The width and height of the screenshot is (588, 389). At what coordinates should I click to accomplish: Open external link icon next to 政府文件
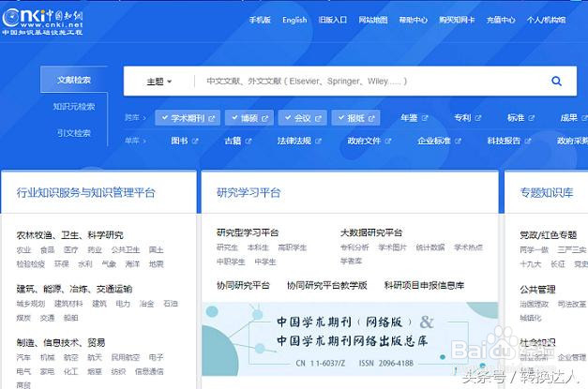tap(388, 142)
